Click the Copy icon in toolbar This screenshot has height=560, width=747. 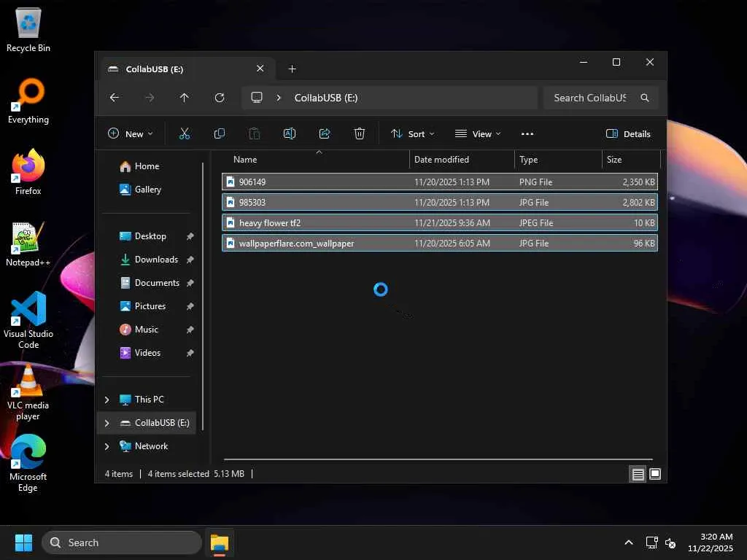tap(219, 133)
